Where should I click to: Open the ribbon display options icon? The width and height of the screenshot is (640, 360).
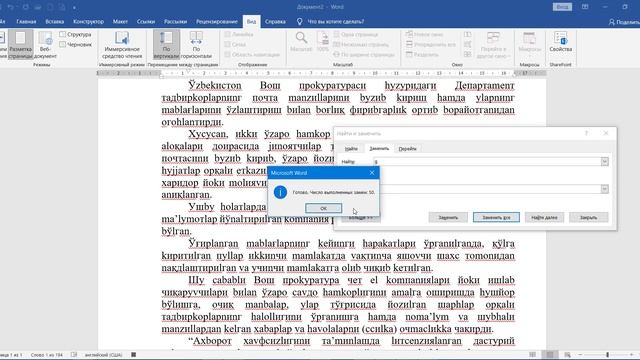click(585, 7)
